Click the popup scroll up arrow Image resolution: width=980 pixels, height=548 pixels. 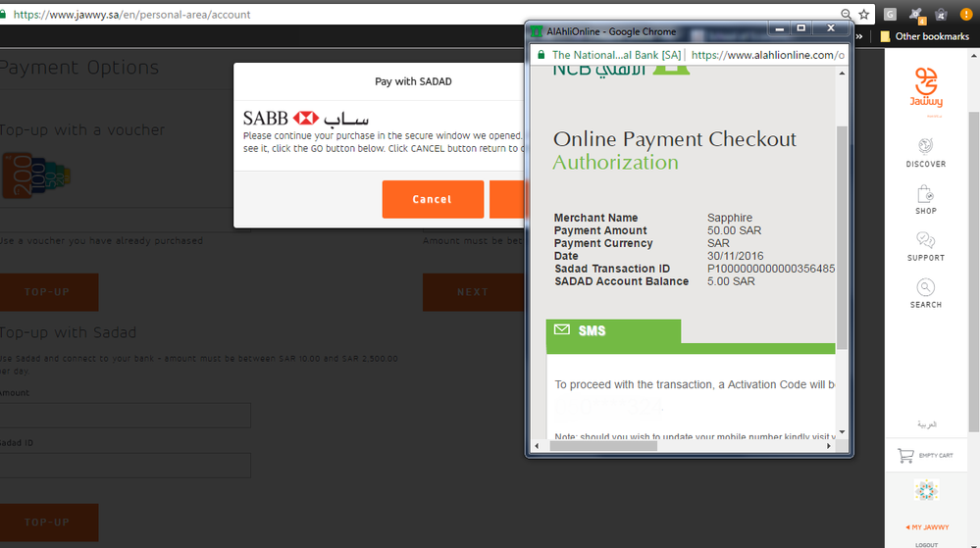click(x=842, y=74)
